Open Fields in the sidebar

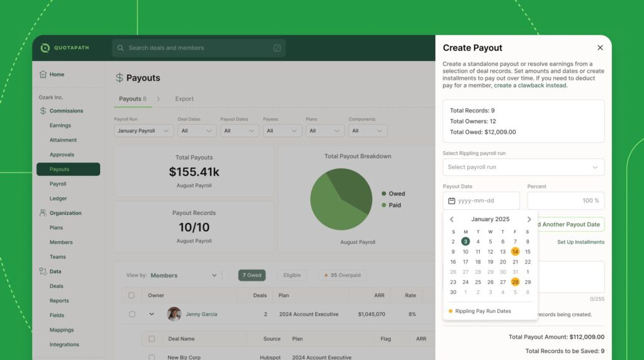[57, 315]
